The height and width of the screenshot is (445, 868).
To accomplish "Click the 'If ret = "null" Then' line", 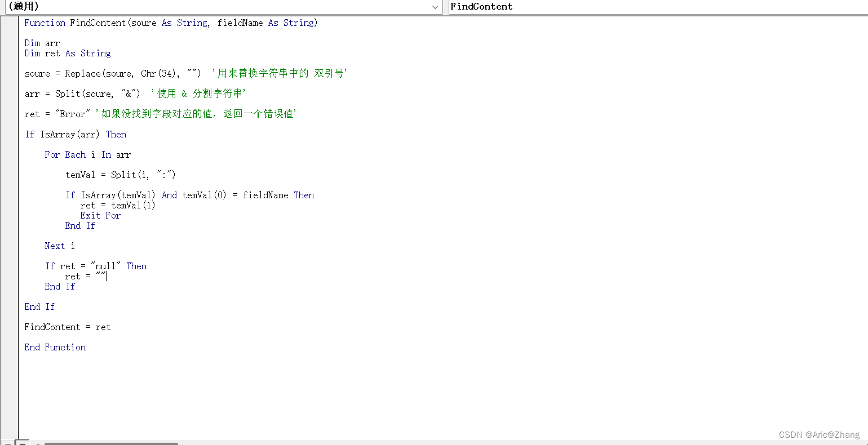I will [x=96, y=266].
